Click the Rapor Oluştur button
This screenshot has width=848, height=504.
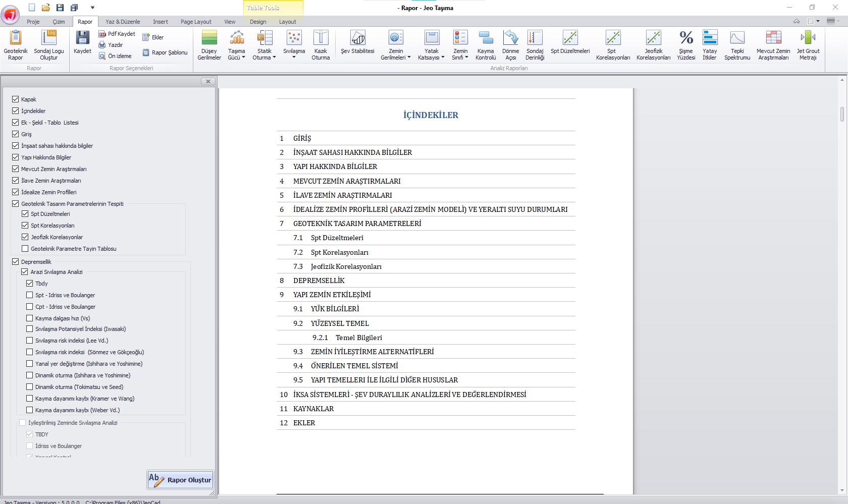pos(180,480)
